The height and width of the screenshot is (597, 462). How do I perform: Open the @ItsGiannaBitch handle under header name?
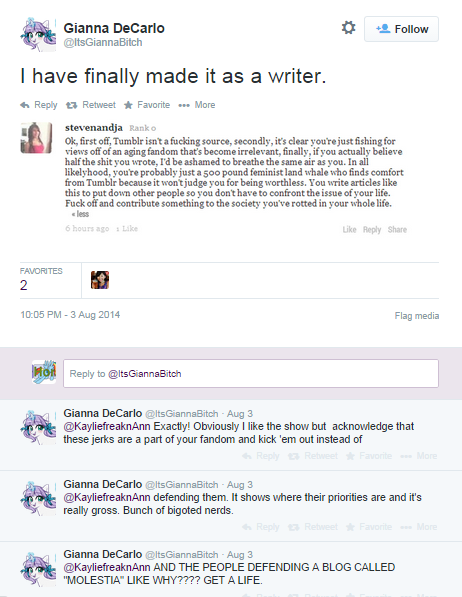(103, 42)
